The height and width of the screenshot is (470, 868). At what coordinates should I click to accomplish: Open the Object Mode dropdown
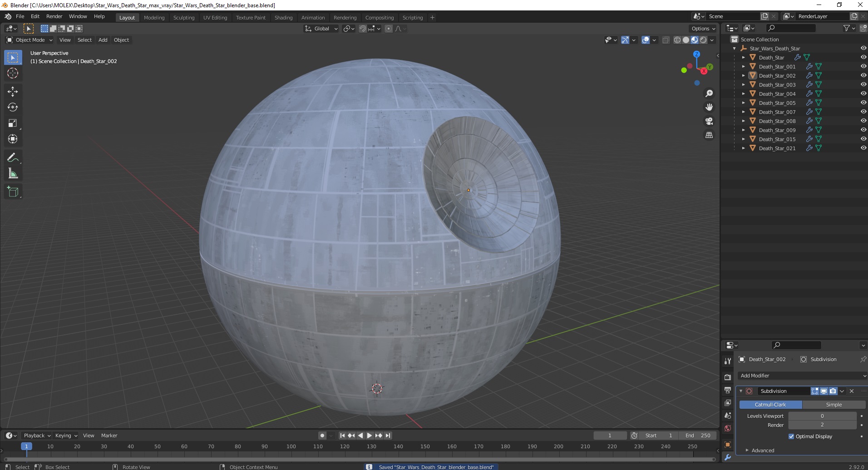(x=29, y=40)
